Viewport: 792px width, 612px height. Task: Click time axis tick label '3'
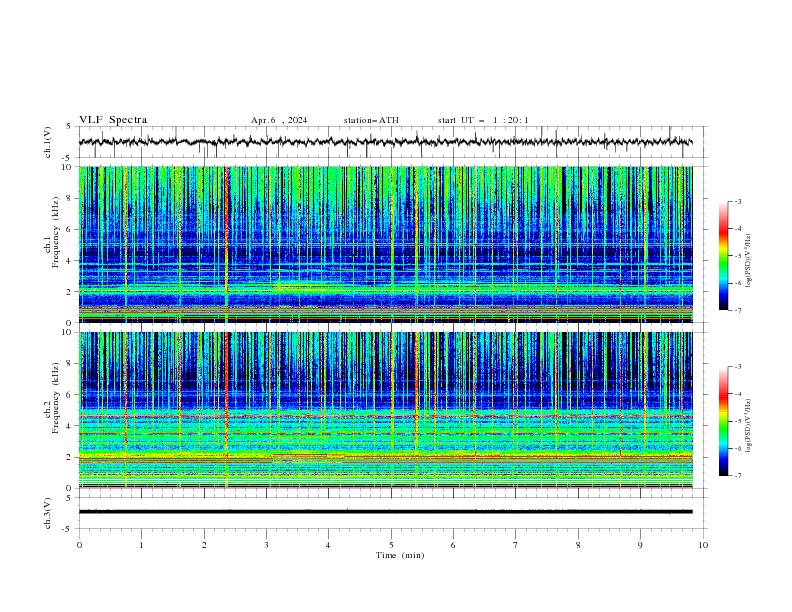pyautogui.click(x=266, y=545)
